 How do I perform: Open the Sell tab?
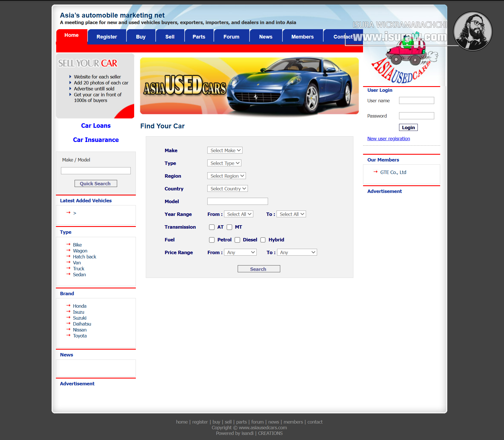coord(170,37)
